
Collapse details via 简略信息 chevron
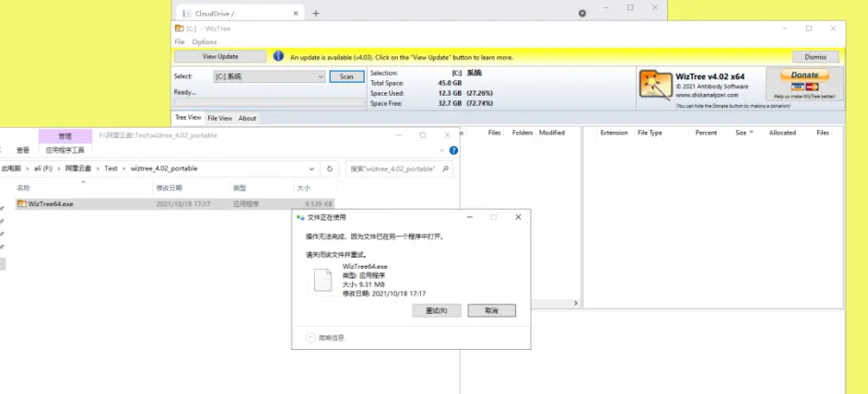(x=311, y=338)
